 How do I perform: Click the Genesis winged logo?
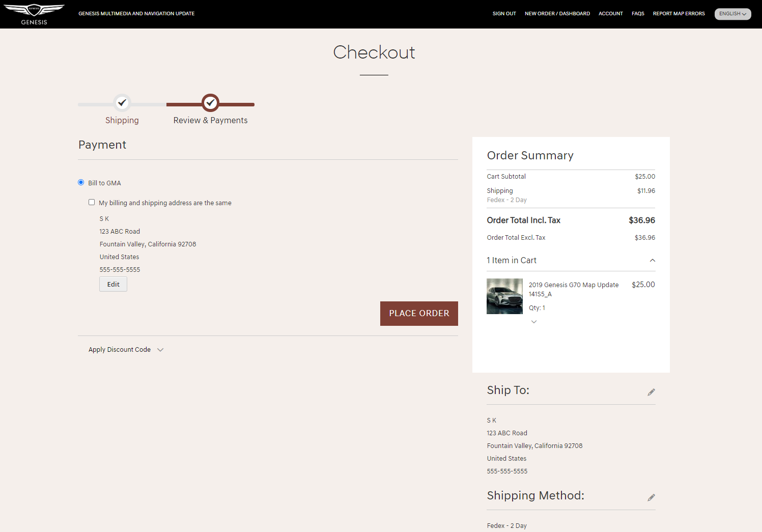(34, 14)
